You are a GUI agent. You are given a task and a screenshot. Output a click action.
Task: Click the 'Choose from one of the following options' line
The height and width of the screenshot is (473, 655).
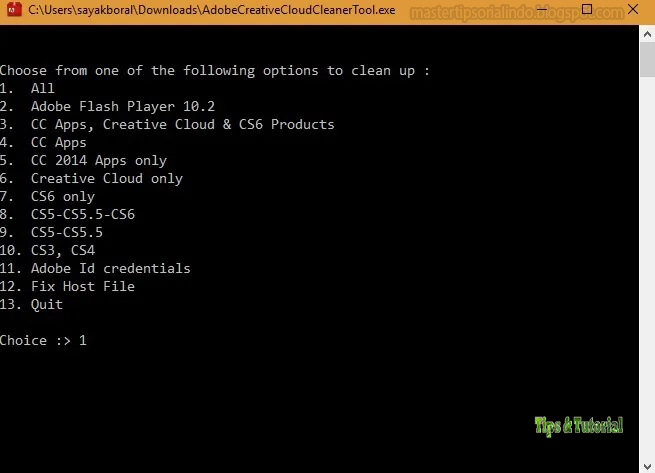pos(215,71)
